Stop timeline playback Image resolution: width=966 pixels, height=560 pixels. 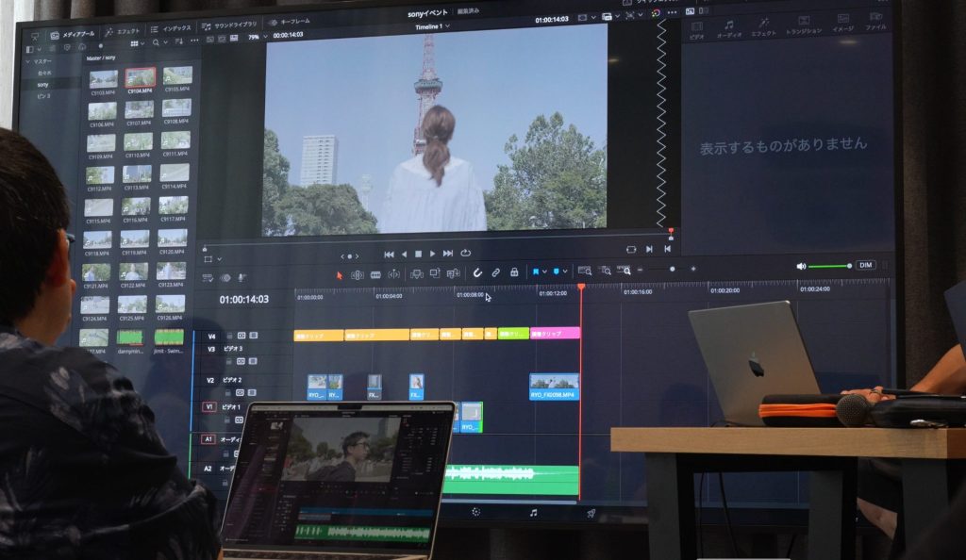tap(418, 254)
